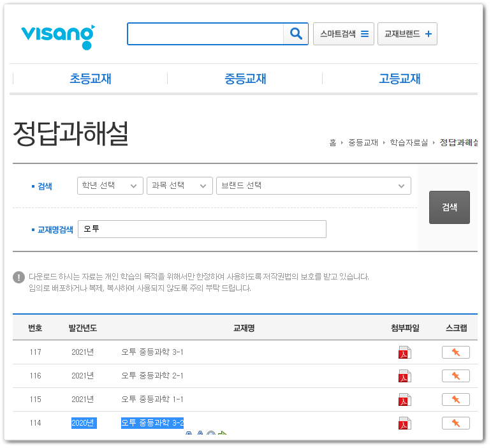The width and height of the screenshot is (491, 448).
Task: Open PDF attachment for 오투 중등과학 1-1
Action: click(x=404, y=399)
